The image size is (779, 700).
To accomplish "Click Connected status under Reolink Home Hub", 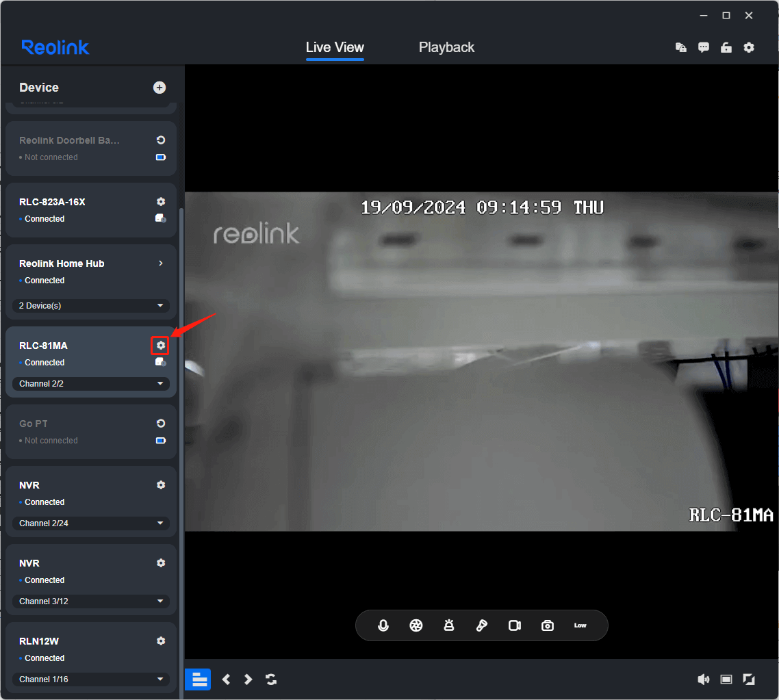I will pos(44,281).
